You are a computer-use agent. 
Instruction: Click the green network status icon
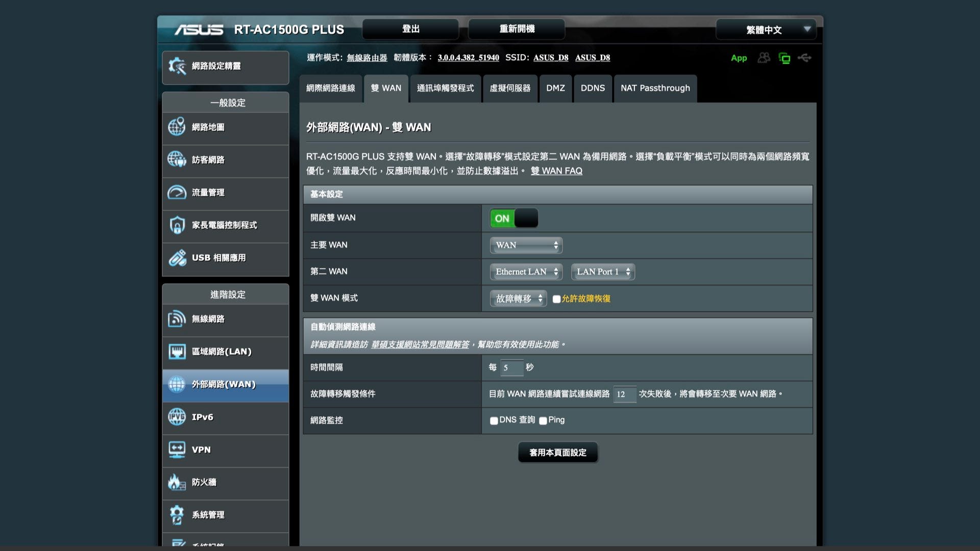(x=784, y=58)
